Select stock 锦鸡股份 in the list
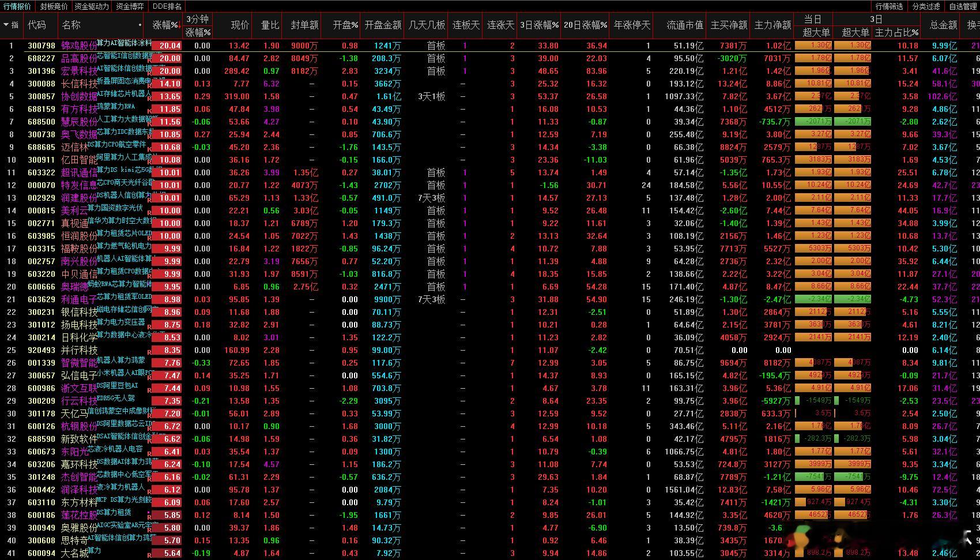 (79, 46)
